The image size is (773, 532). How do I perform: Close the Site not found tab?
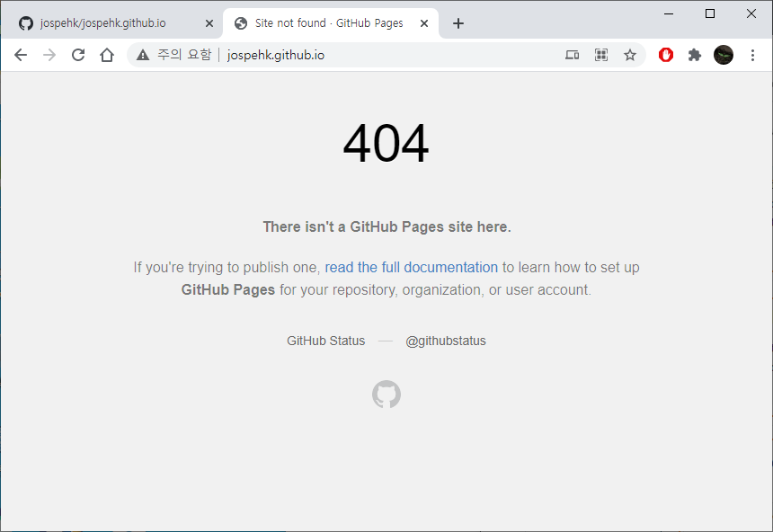[424, 23]
